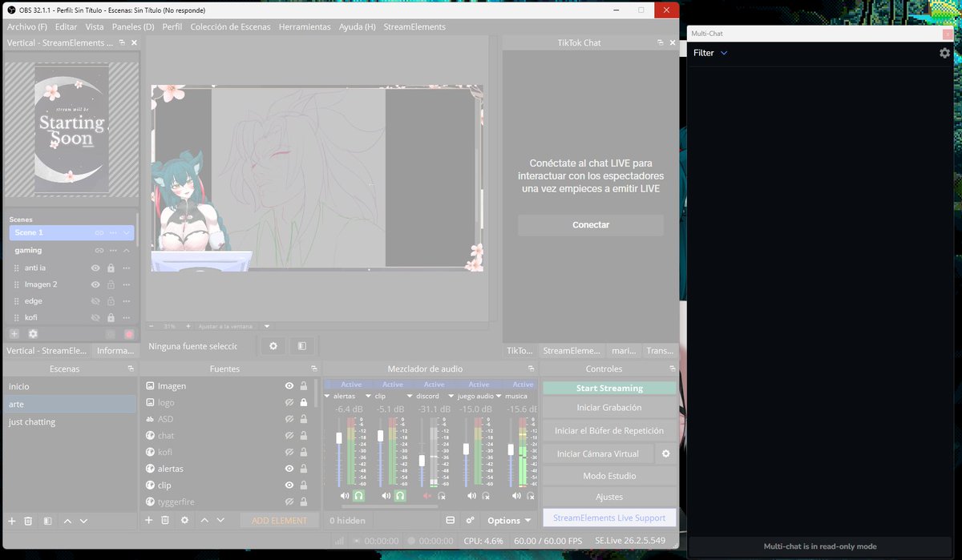This screenshot has height=560, width=962.
Task: Show the chat source in Fuentes
Action: 289,436
